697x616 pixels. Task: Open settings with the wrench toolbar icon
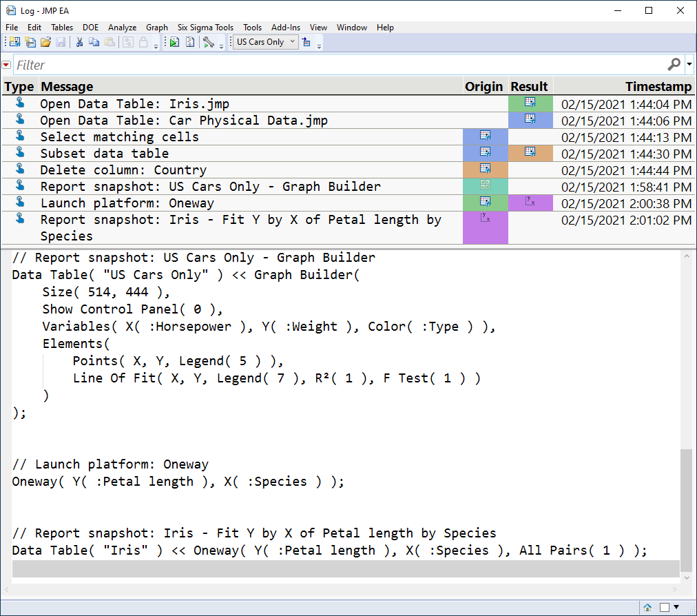click(209, 42)
